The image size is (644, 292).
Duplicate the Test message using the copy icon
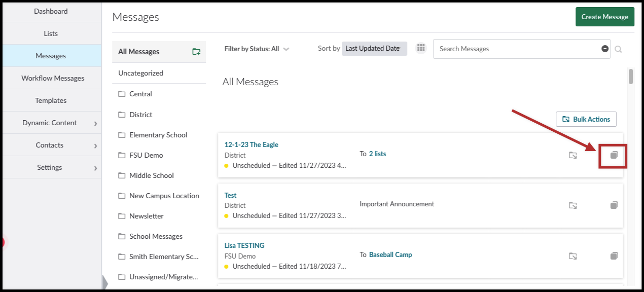(x=614, y=205)
